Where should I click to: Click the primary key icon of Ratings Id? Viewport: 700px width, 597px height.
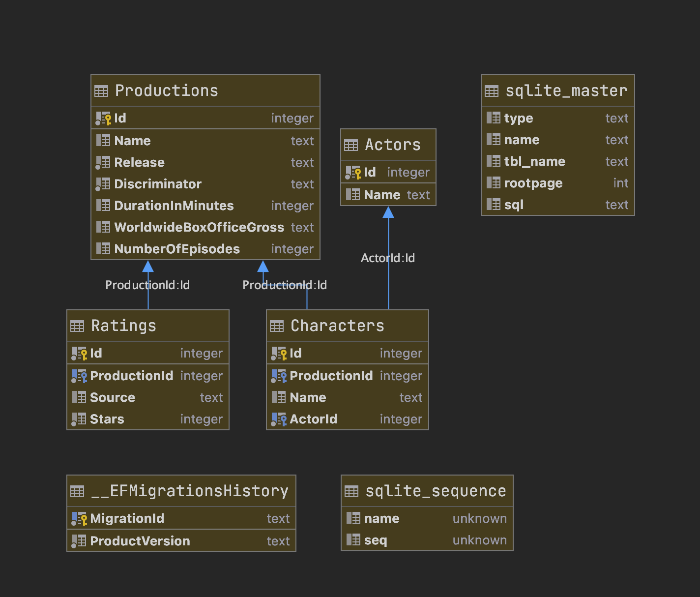coord(79,354)
